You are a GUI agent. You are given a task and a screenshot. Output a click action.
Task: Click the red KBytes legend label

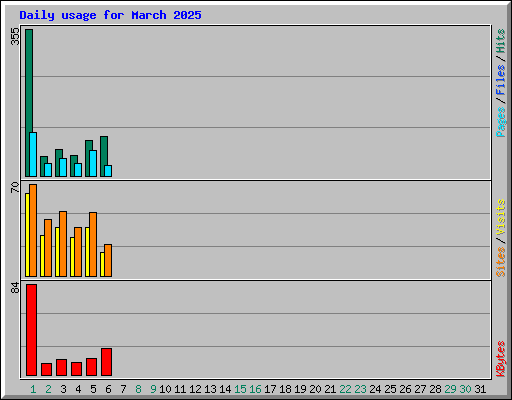coord(500,359)
